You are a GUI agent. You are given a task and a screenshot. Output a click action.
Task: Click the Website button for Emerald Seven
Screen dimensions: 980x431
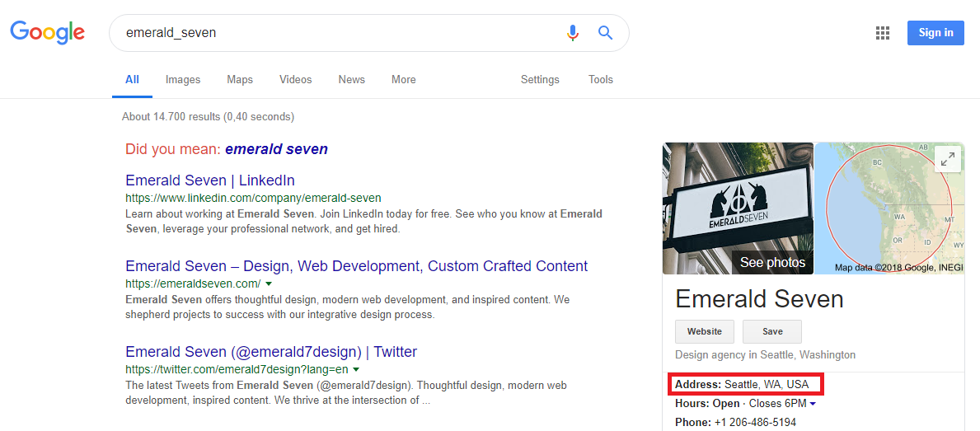(705, 331)
